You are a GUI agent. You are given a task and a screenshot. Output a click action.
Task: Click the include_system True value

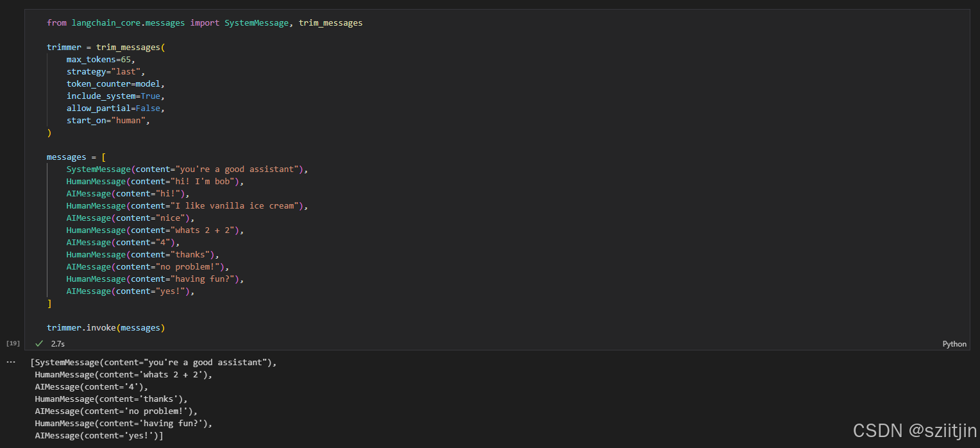click(x=150, y=96)
